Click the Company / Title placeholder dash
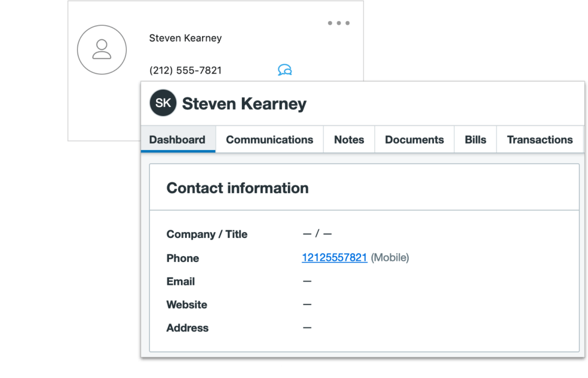 317,234
